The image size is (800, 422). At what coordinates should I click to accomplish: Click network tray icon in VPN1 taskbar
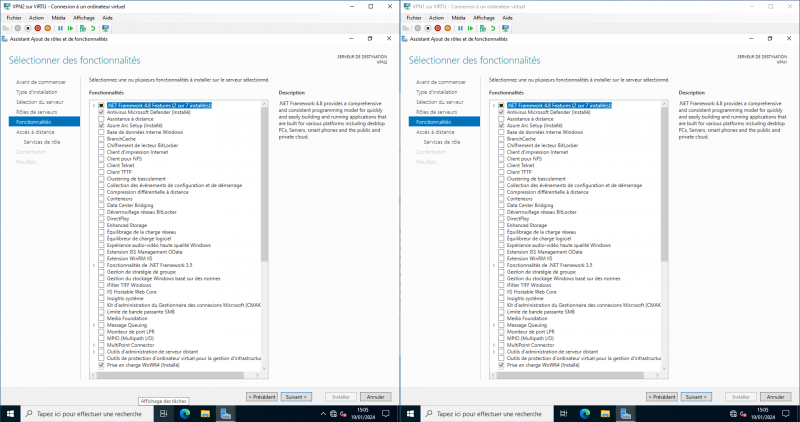(x=733, y=414)
